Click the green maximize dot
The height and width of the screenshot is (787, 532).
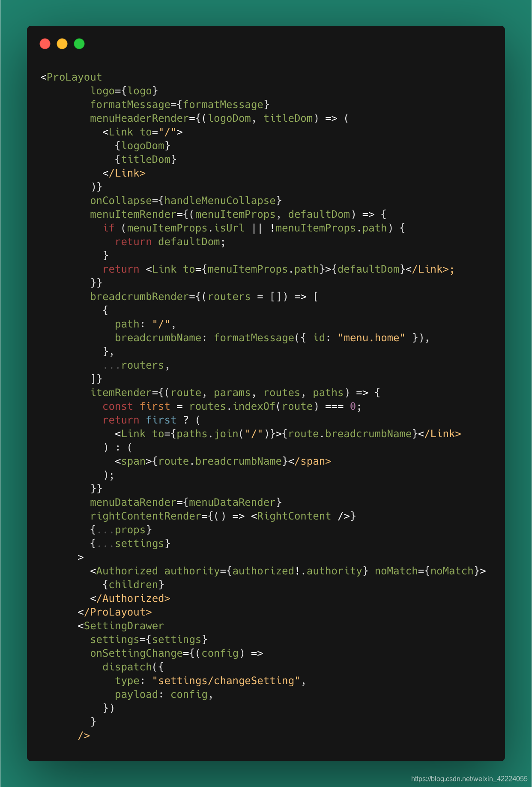[79, 44]
